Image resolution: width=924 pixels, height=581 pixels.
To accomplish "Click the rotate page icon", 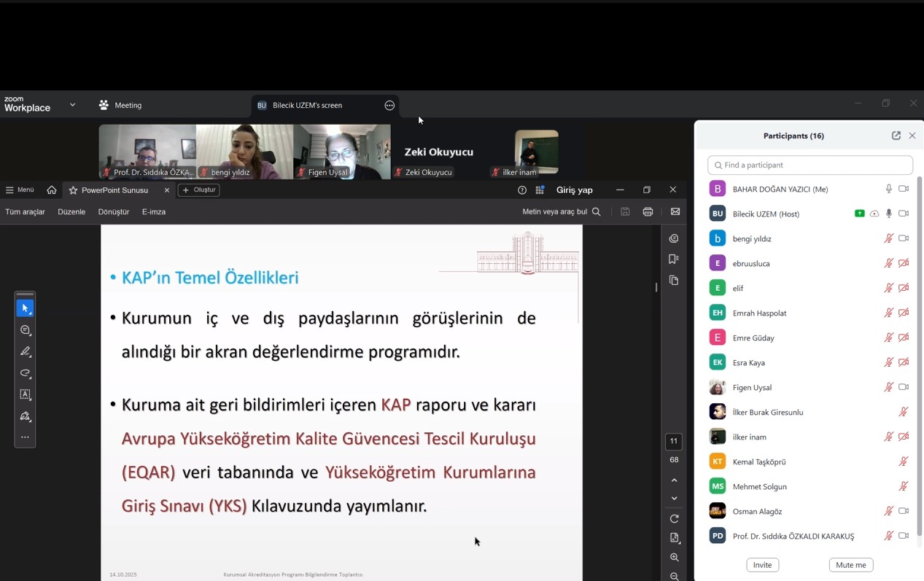I will pyautogui.click(x=674, y=518).
